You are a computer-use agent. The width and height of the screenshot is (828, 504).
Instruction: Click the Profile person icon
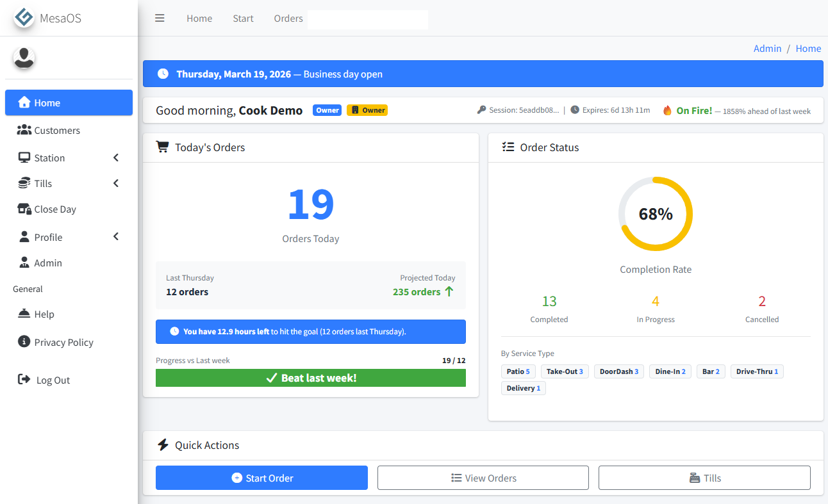click(24, 237)
